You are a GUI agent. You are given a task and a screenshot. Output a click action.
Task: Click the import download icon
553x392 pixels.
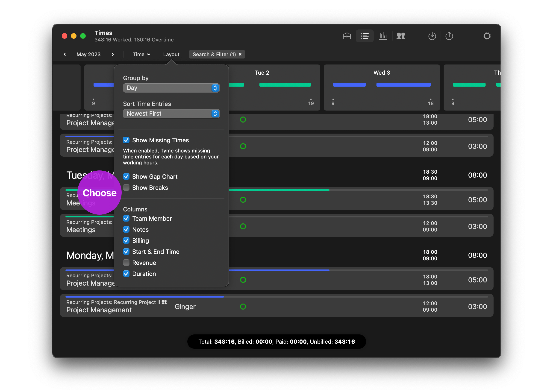(x=432, y=36)
